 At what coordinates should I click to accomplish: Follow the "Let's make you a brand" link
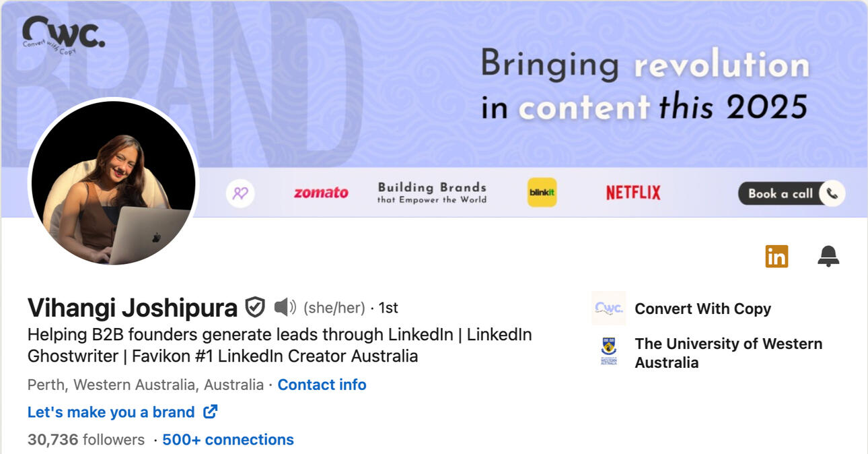coord(111,412)
